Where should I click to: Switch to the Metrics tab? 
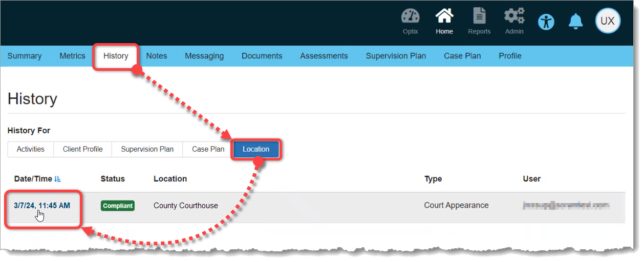pyautogui.click(x=72, y=56)
